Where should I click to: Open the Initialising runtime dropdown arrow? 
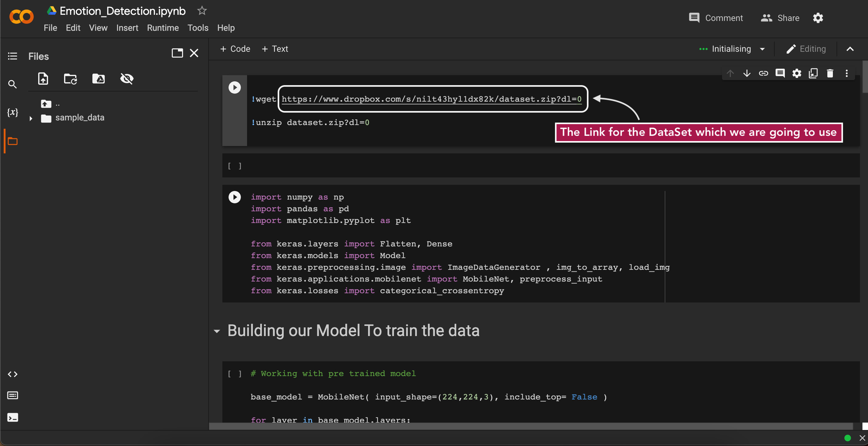point(762,49)
